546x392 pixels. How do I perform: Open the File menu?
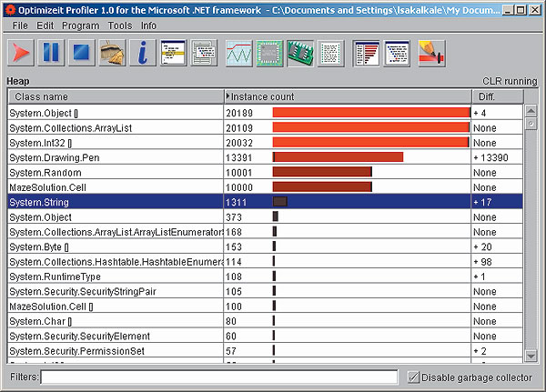pyautogui.click(x=20, y=25)
